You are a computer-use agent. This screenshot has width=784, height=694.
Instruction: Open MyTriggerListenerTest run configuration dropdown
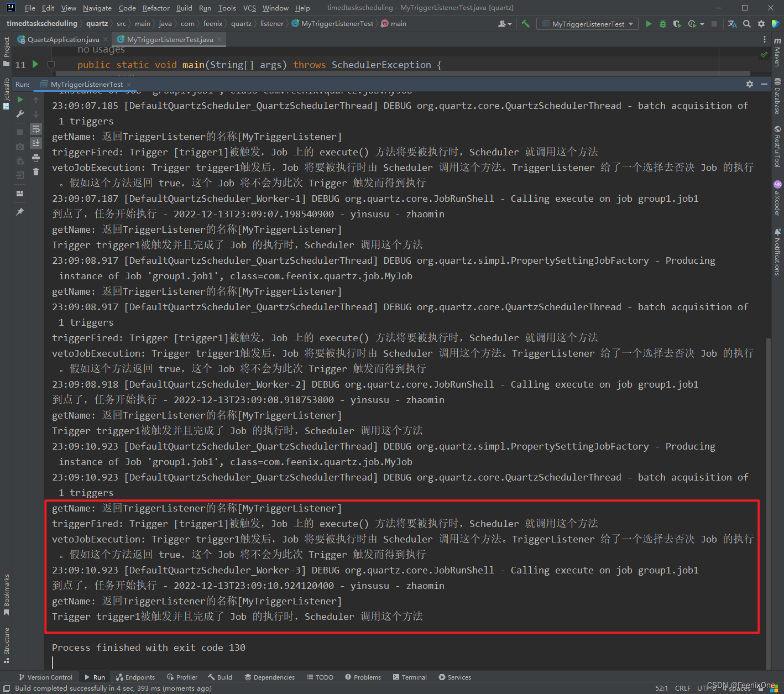[587, 24]
